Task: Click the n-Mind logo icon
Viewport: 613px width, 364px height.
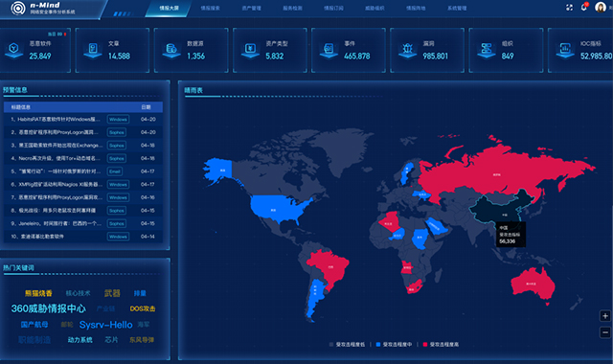Action: pyautogui.click(x=18, y=8)
